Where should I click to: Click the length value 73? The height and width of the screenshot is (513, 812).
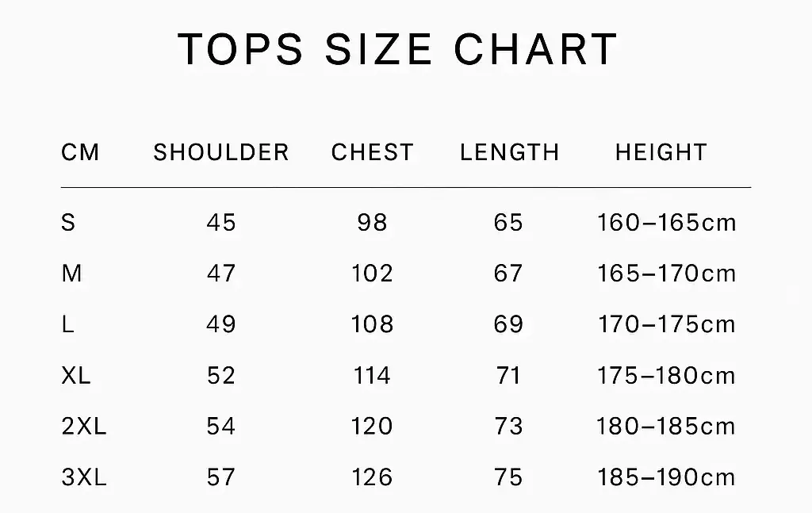point(508,426)
